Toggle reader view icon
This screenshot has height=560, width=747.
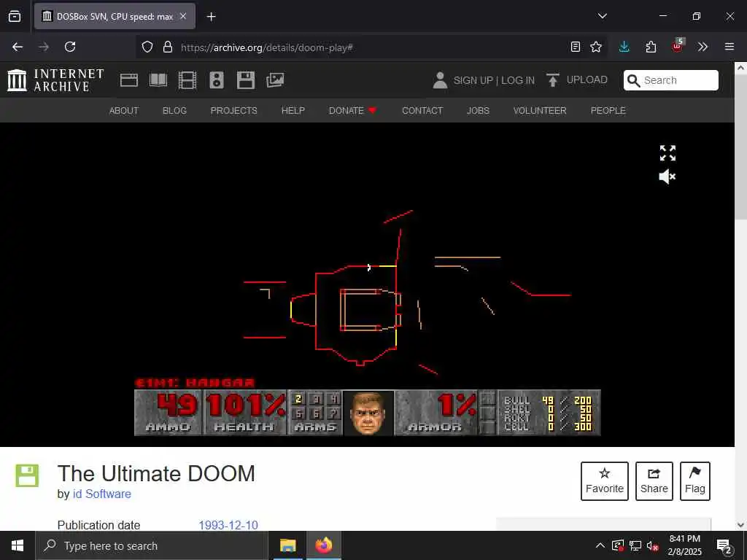(576, 47)
